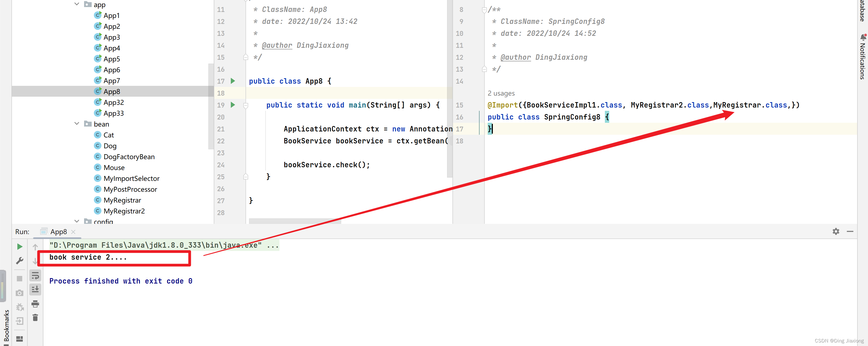
Task: Click App8 editor vertical scrollbar
Action: click(449, 88)
